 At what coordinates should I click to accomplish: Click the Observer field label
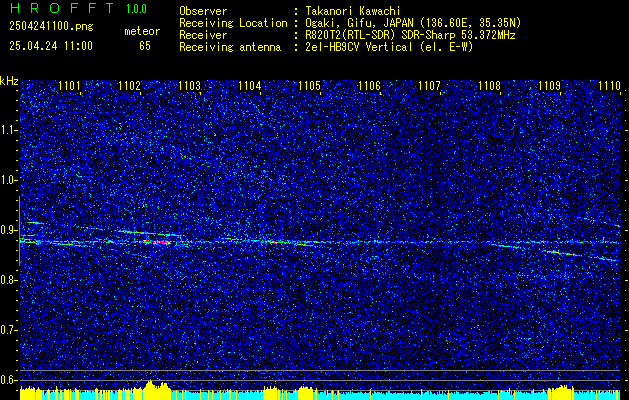tap(203, 11)
